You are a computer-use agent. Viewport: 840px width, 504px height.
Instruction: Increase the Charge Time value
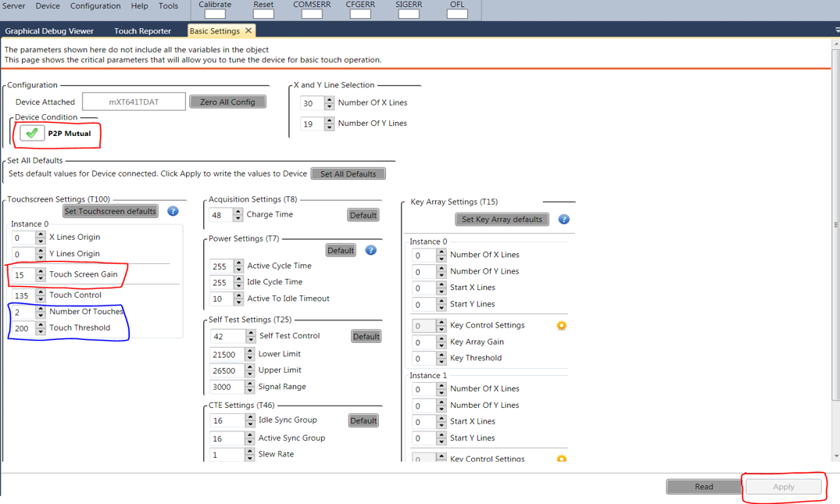238,211
